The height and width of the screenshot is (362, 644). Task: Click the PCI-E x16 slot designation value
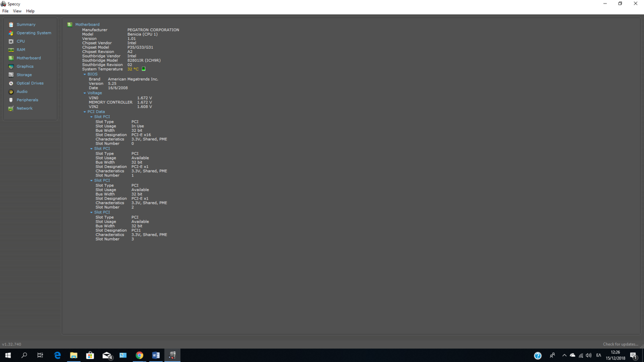(141, 135)
